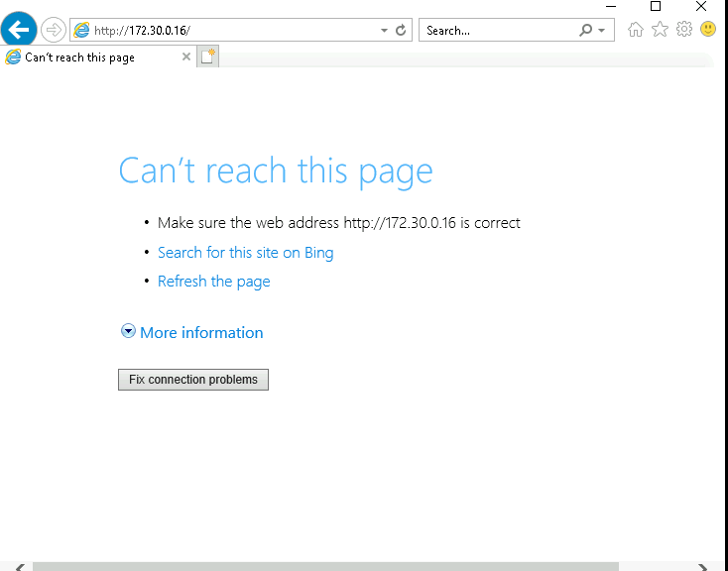
Task: Open the "Search for this site on Bing" link
Action: (x=246, y=253)
